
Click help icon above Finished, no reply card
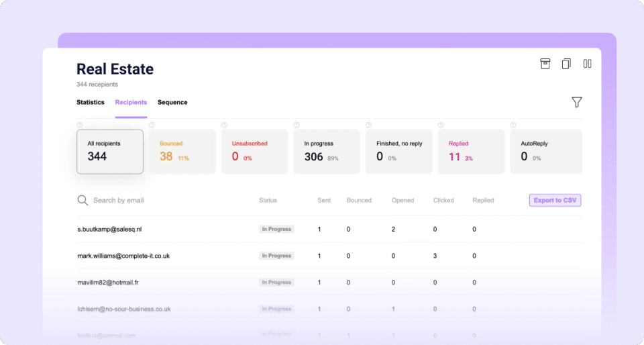tap(368, 125)
